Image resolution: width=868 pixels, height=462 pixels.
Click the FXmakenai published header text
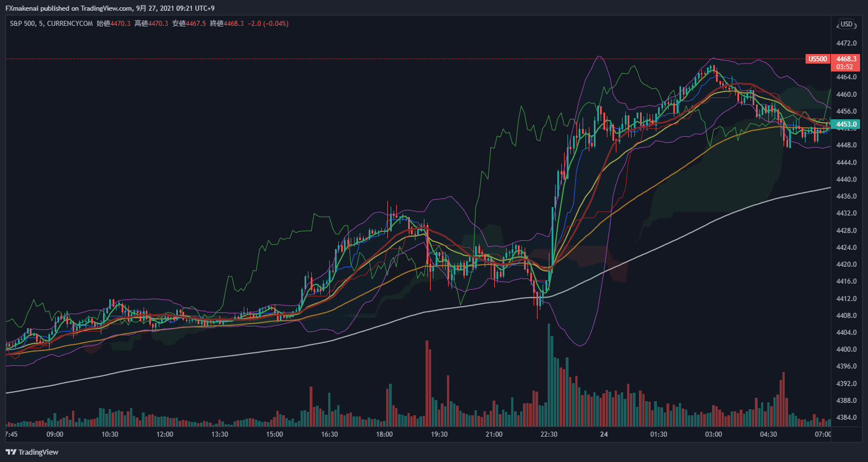110,8
